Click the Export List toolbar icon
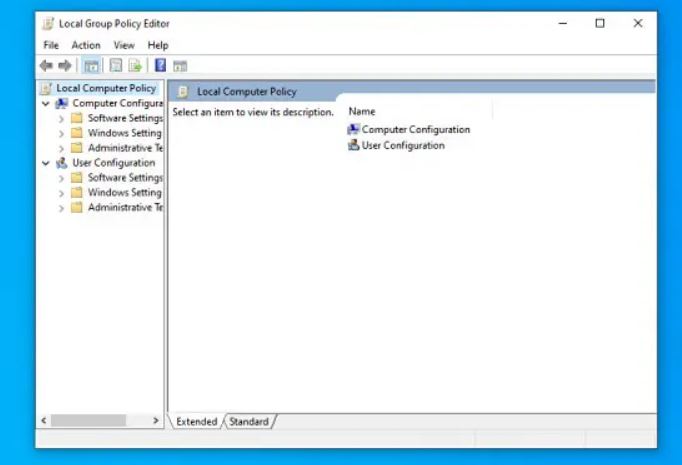 [x=135, y=66]
